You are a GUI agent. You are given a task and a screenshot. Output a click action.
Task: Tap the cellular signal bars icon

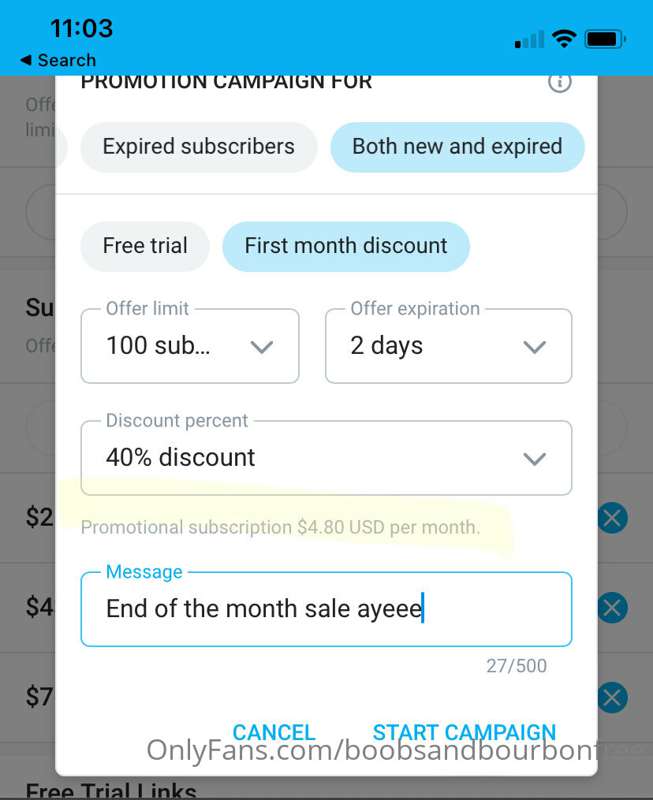pyautogui.click(x=530, y=40)
